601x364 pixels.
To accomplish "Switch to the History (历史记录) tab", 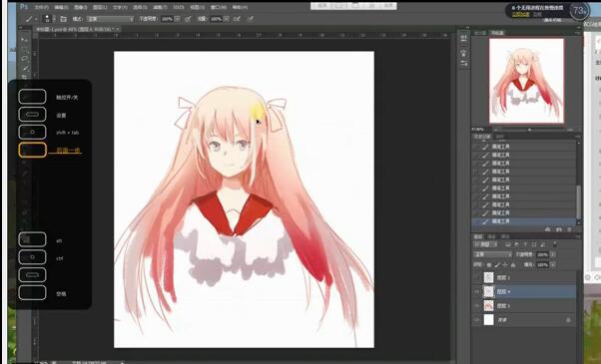I will [482, 137].
